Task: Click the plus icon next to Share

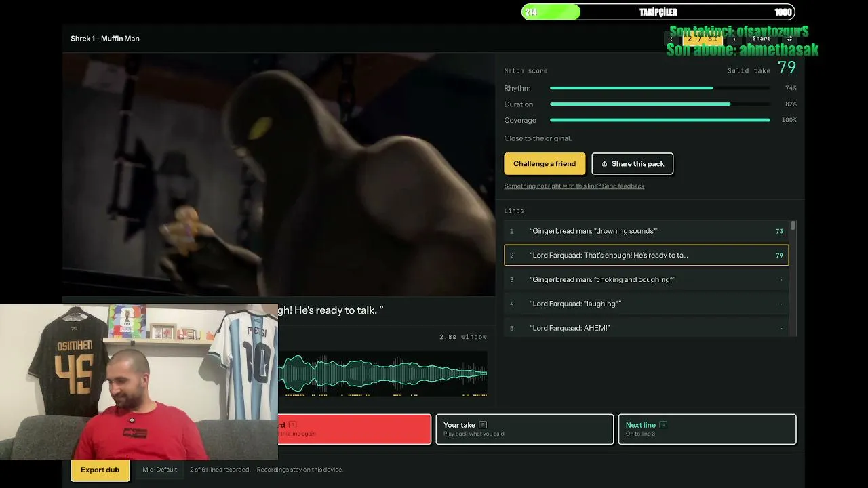Action: pyautogui.click(x=789, y=39)
